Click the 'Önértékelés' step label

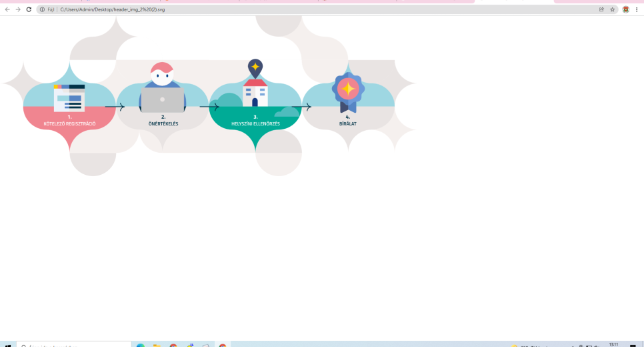(163, 123)
